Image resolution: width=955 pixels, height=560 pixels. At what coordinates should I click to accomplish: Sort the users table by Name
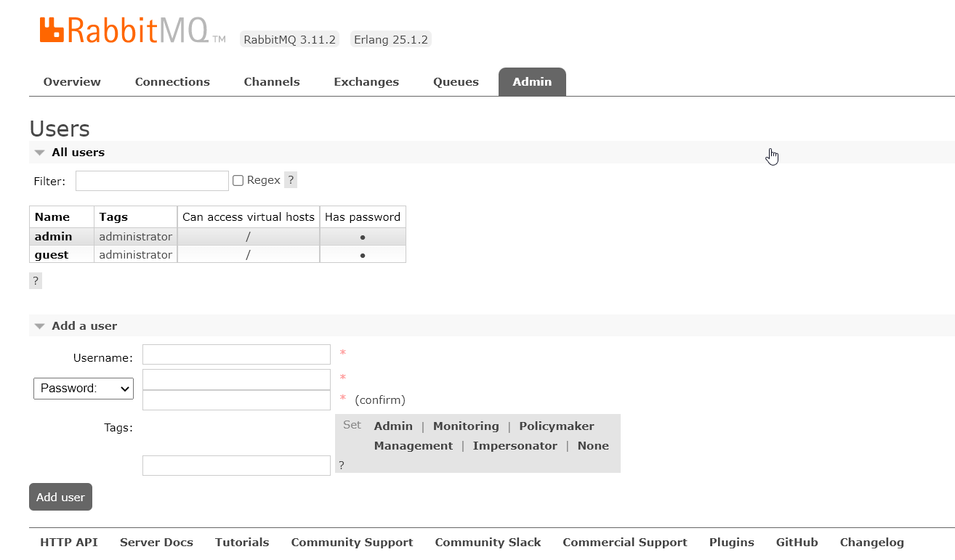[x=52, y=217]
